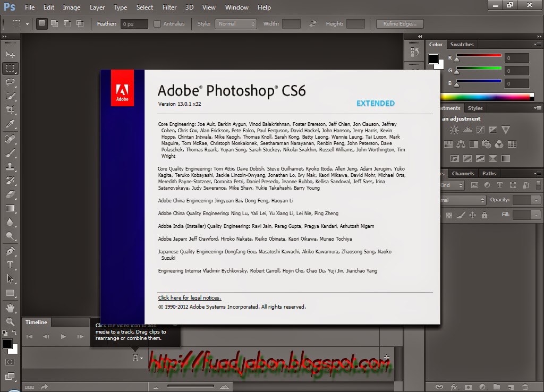Screen dimensions: 544x392
Task: Click the Brightness/Contrast adjustment icon
Action: coord(454,130)
